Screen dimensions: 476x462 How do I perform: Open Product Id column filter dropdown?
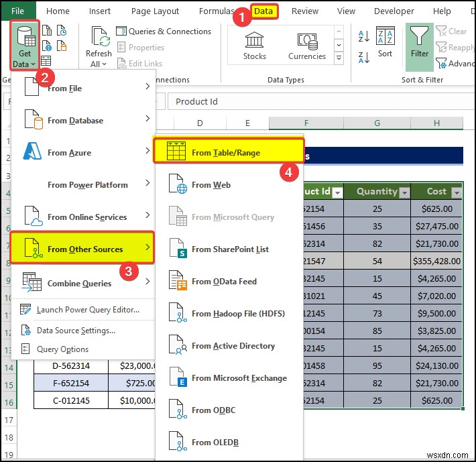click(x=337, y=192)
